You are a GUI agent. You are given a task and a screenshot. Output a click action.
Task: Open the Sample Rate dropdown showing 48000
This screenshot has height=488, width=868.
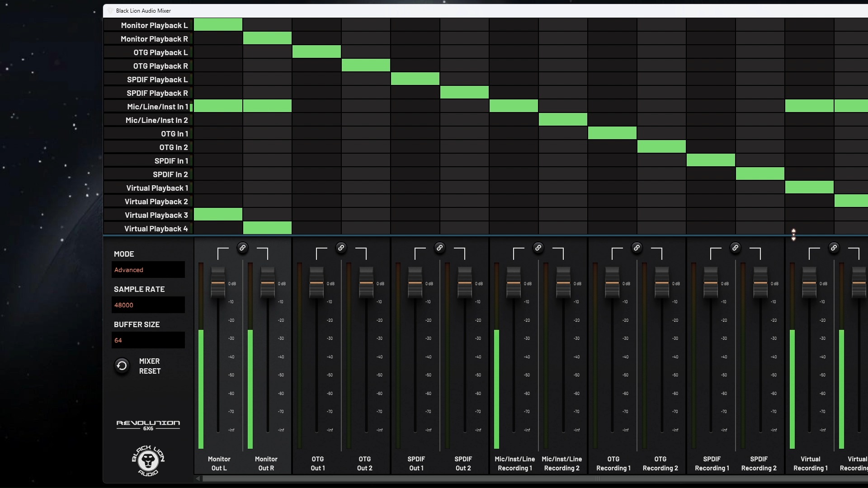coord(148,305)
